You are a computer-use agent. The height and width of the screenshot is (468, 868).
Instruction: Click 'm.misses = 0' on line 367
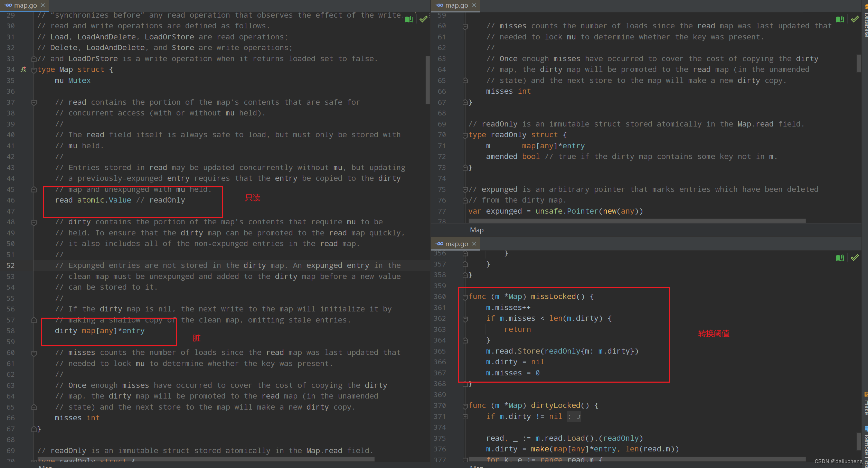(513, 373)
